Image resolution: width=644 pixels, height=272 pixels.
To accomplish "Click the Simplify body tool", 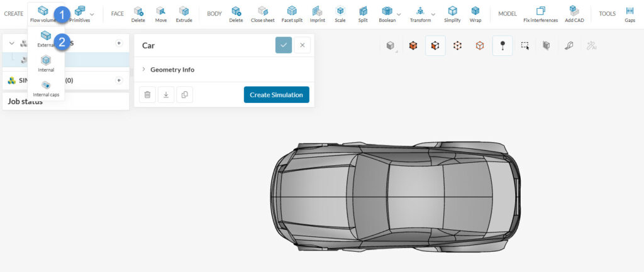I will point(452,13).
